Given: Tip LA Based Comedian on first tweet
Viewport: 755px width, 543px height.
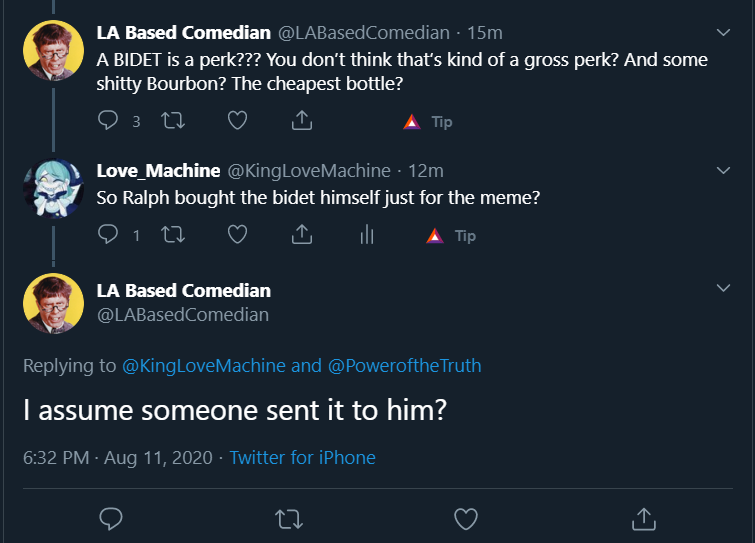Looking at the screenshot, I should click(428, 122).
